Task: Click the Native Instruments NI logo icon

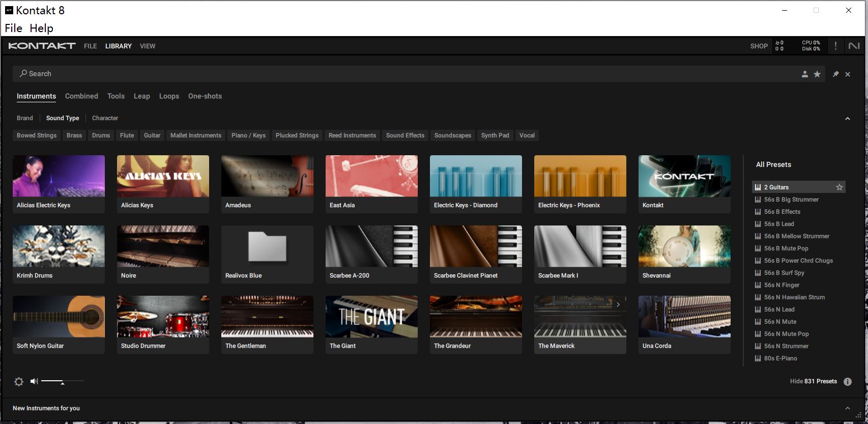Action: click(854, 46)
